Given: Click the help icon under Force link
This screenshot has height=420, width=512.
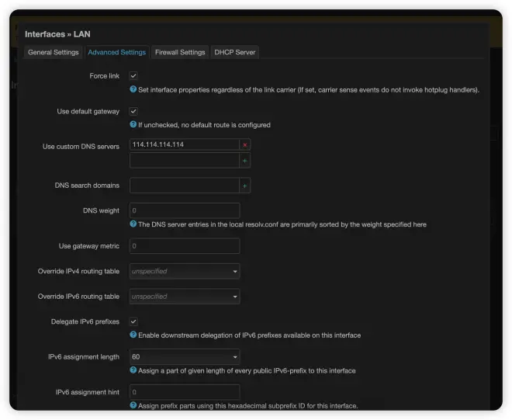Looking at the screenshot, I should click(x=133, y=89).
